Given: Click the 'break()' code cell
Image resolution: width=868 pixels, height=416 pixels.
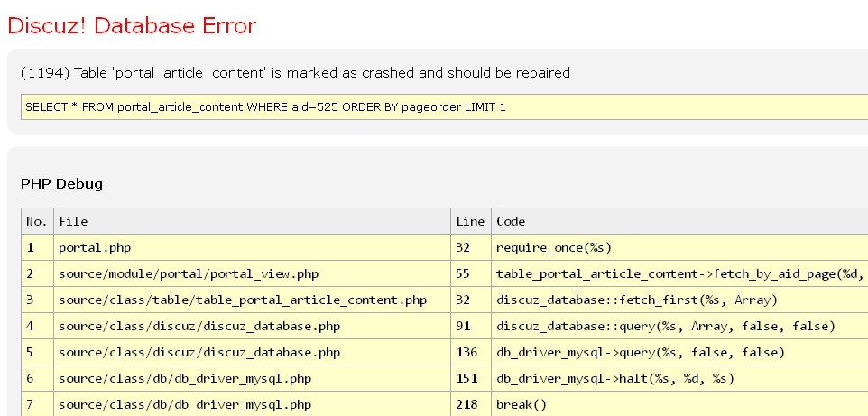Looking at the screenshot, I should [679, 404].
